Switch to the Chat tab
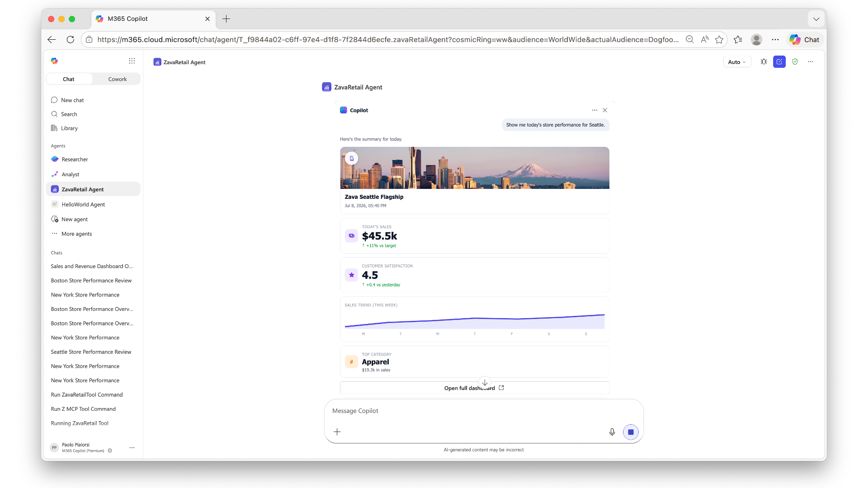The width and height of the screenshot is (868, 488). pos(69,79)
